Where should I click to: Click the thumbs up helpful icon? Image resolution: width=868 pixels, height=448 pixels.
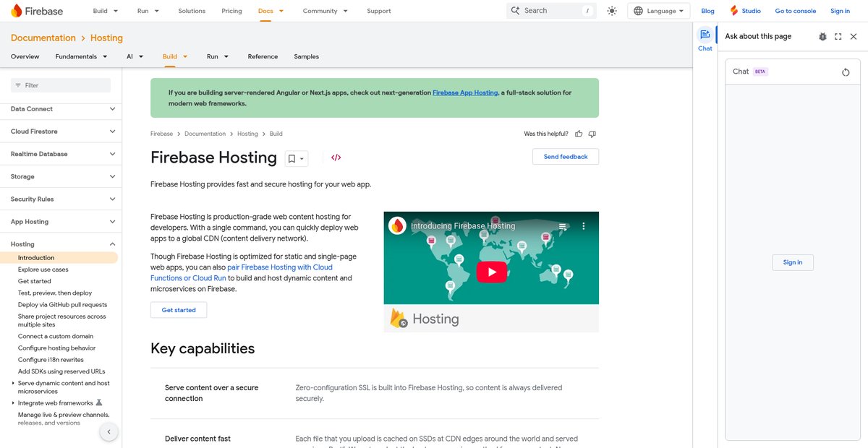pos(579,134)
